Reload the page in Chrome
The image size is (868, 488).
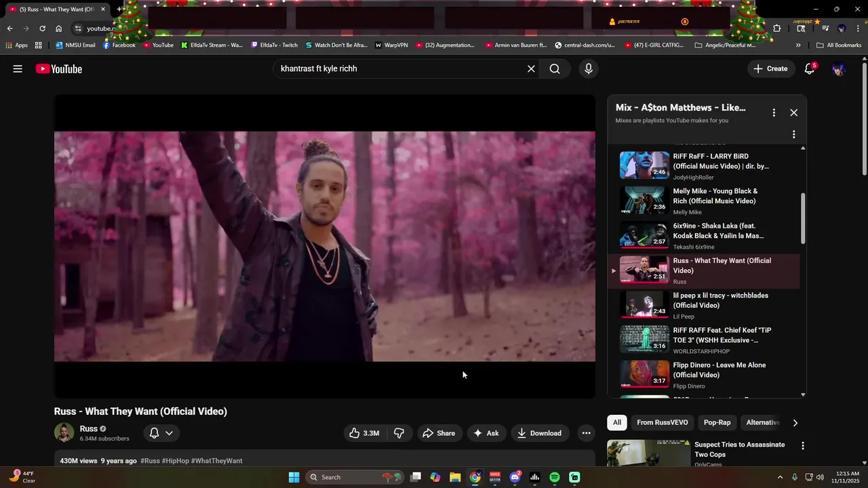[42, 28]
